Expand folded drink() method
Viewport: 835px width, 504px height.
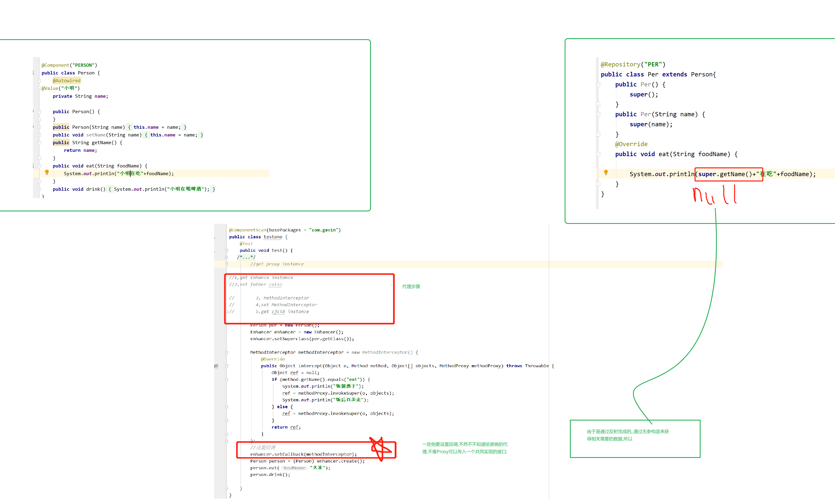[39, 189]
